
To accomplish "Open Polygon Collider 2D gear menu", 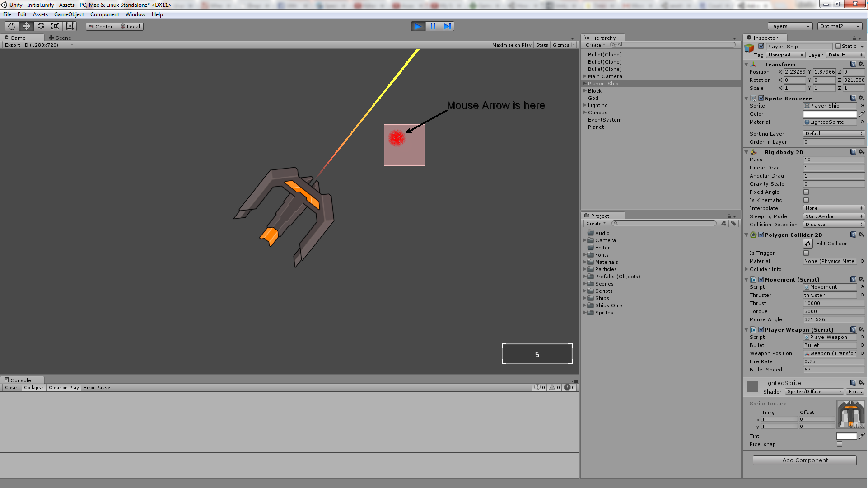I will pyautogui.click(x=861, y=235).
